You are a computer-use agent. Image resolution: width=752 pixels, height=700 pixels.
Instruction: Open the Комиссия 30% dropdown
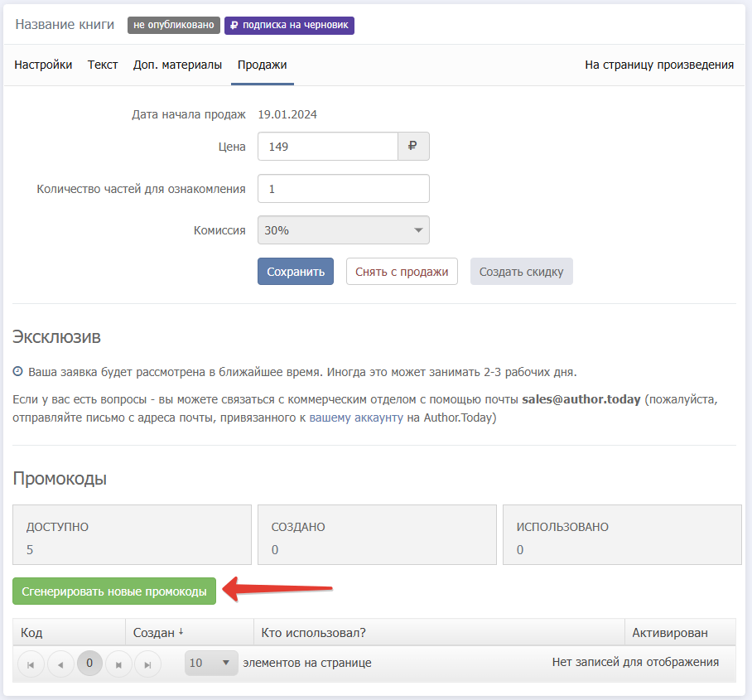[344, 230]
